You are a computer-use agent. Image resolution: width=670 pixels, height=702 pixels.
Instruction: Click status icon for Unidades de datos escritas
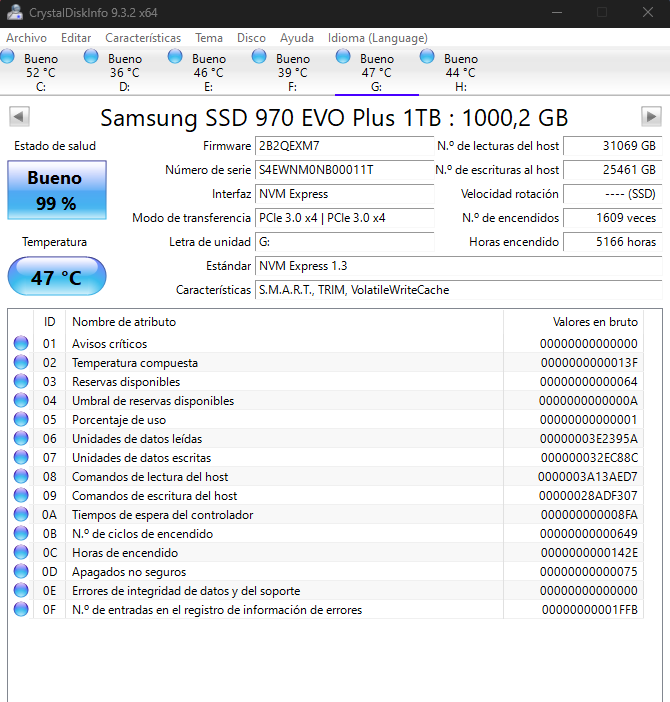click(21, 458)
